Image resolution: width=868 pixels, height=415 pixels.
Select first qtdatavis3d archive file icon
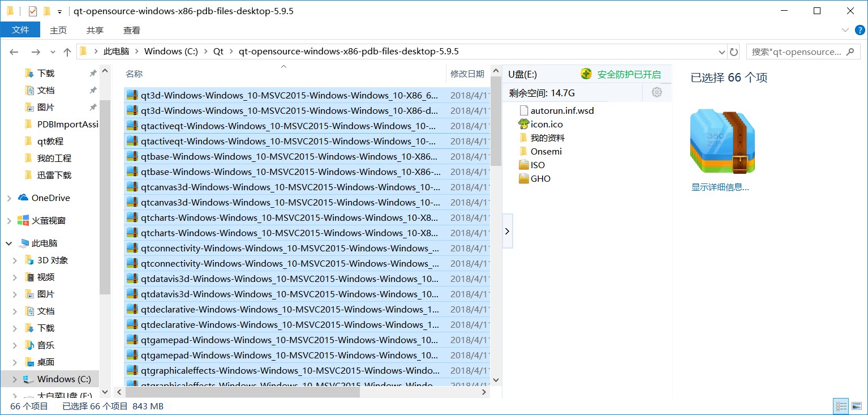[132, 279]
